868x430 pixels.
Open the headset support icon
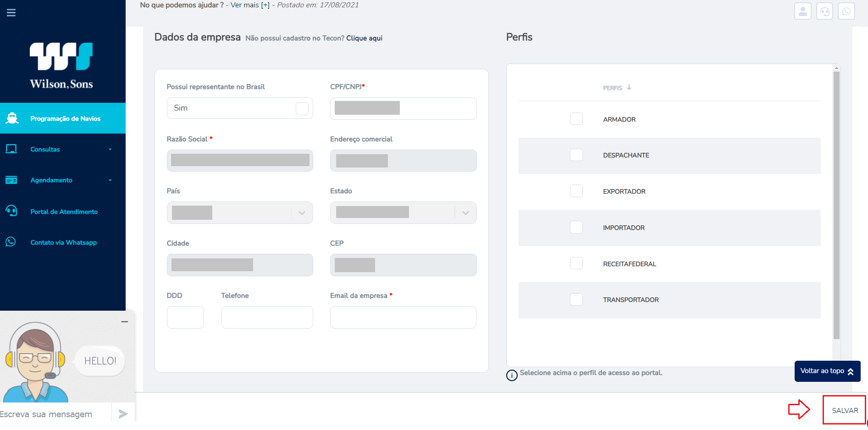(x=824, y=11)
